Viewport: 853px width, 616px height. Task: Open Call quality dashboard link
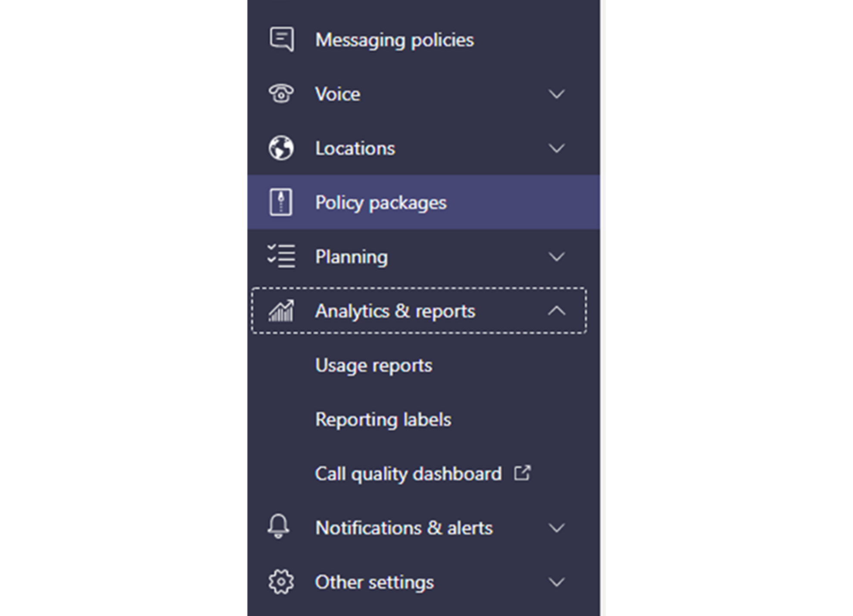coord(408,474)
